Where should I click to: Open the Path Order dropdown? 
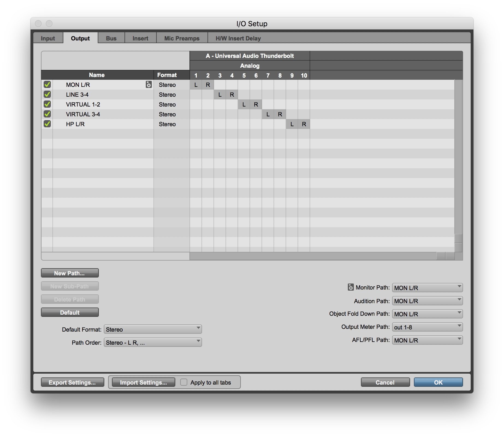pos(153,342)
